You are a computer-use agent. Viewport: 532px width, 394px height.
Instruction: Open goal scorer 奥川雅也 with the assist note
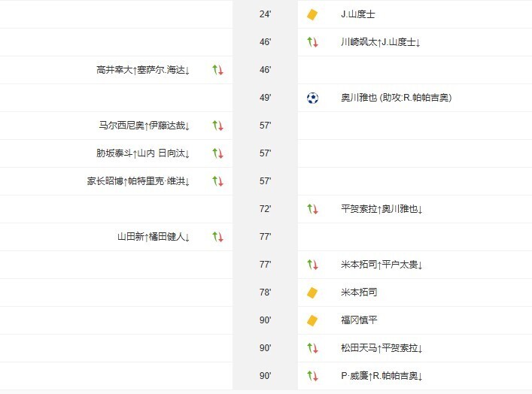pos(396,98)
